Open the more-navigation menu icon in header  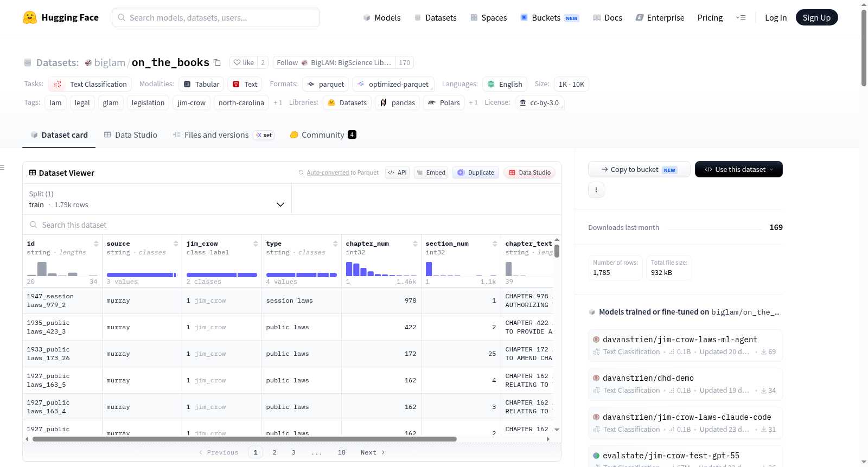[x=741, y=17]
